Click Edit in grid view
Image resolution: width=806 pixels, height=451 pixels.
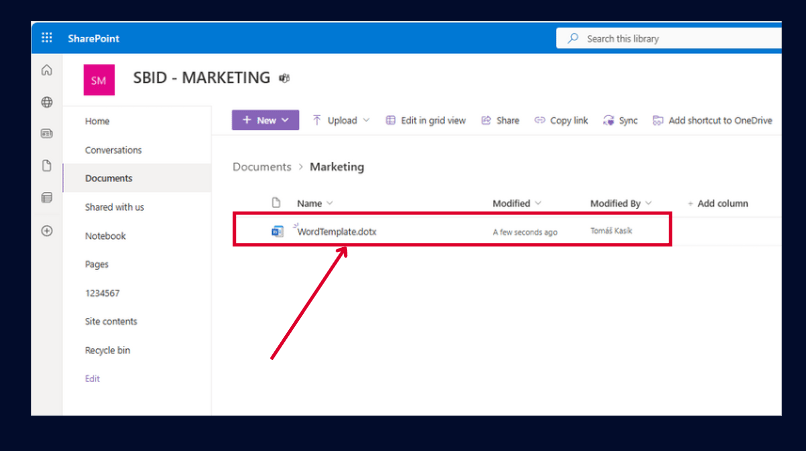(426, 120)
